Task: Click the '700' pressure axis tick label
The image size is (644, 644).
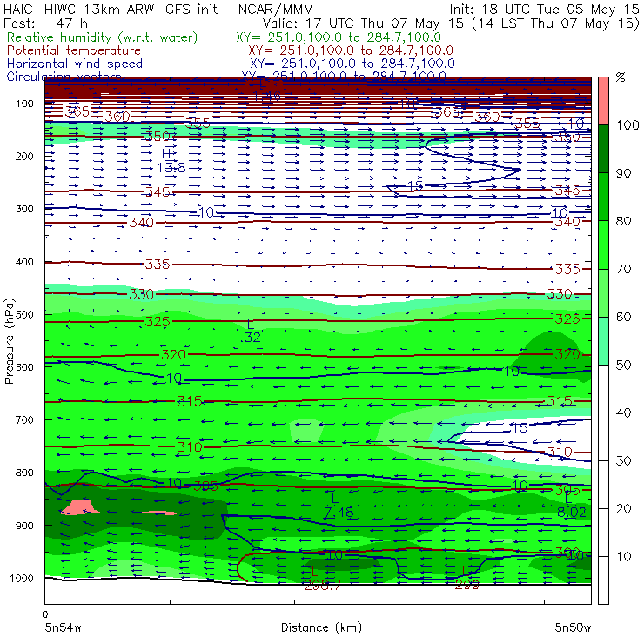Action: (24, 419)
